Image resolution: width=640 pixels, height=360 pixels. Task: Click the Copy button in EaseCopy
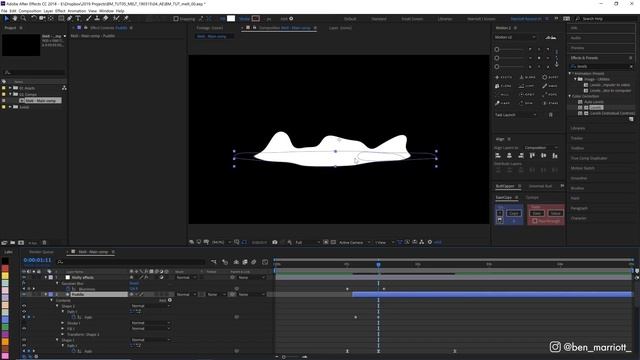(x=513, y=213)
